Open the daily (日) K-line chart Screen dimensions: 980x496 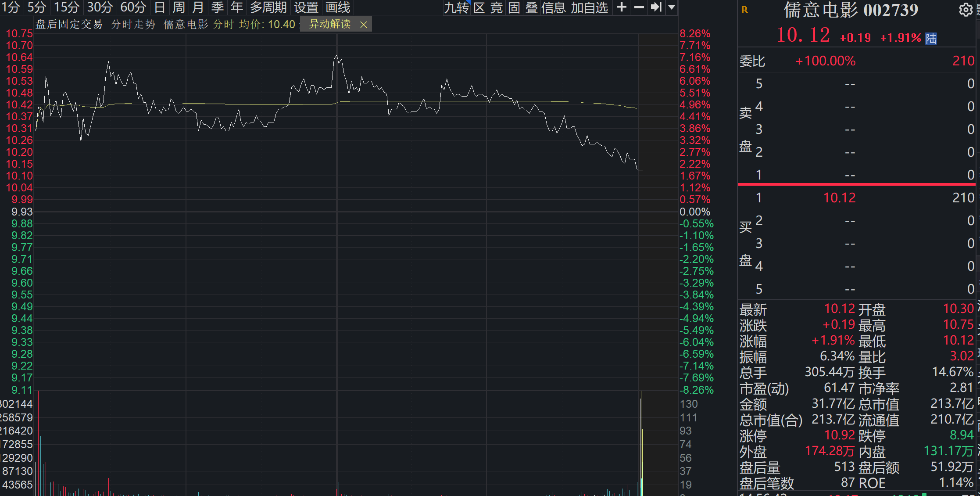160,7
